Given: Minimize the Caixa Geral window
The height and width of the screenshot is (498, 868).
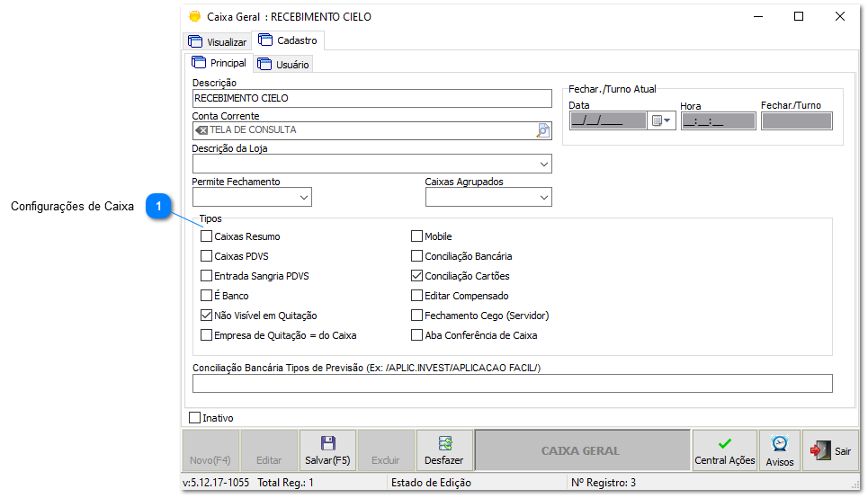Looking at the screenshot, I should (x=758, y=16).
